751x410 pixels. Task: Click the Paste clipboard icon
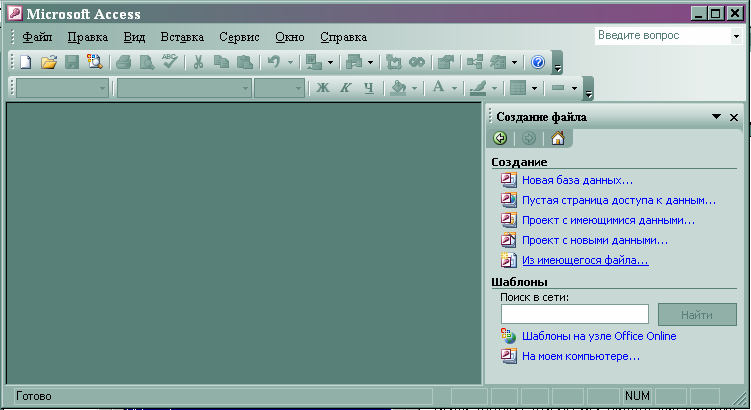[245, 62]
